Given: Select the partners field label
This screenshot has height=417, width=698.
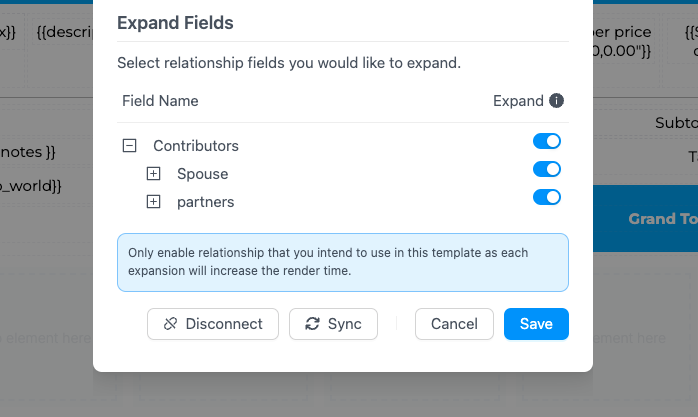Looking at the screenshot, I should [205, 202].
